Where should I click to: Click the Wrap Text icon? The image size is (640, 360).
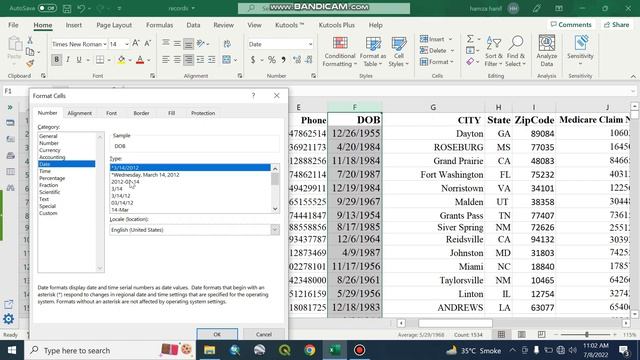227,43
